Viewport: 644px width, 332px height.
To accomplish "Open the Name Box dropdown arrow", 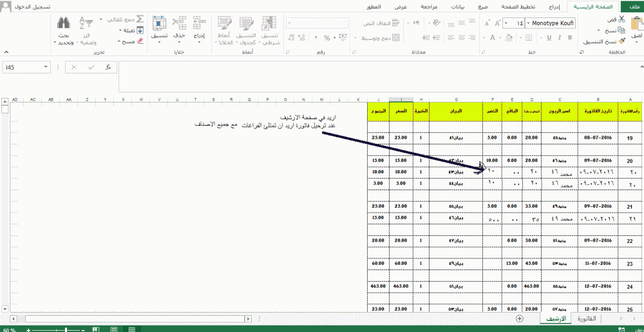I will (45, 67).
